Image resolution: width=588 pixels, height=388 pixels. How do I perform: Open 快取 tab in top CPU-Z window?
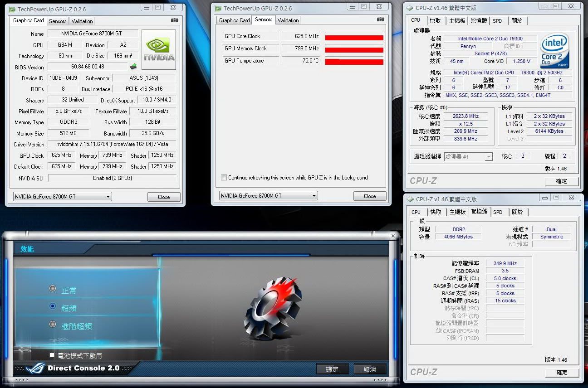click(436, 21)
